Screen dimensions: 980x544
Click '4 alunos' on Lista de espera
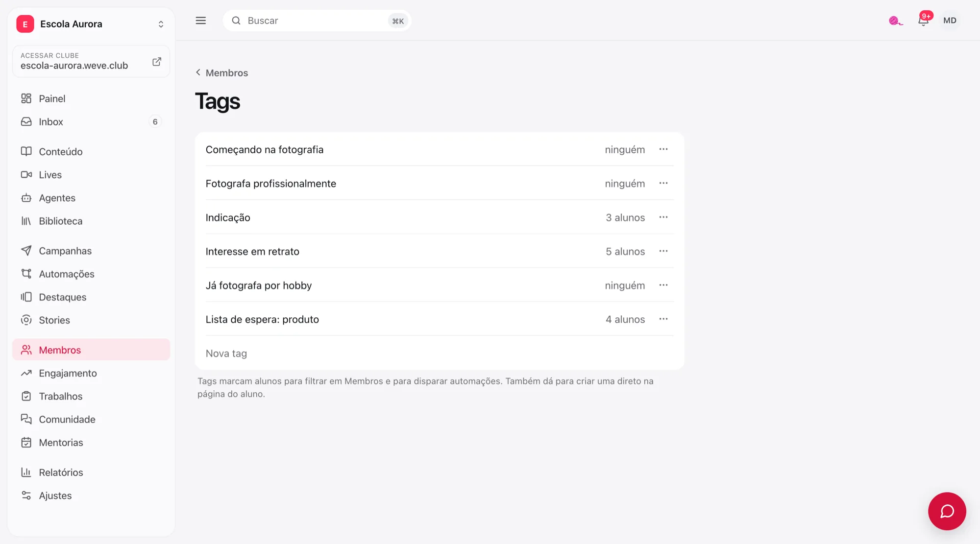(x=625, y=319)
